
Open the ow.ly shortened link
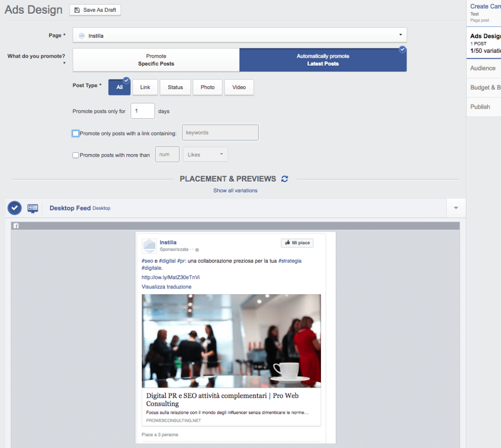[x=171, y=277]
